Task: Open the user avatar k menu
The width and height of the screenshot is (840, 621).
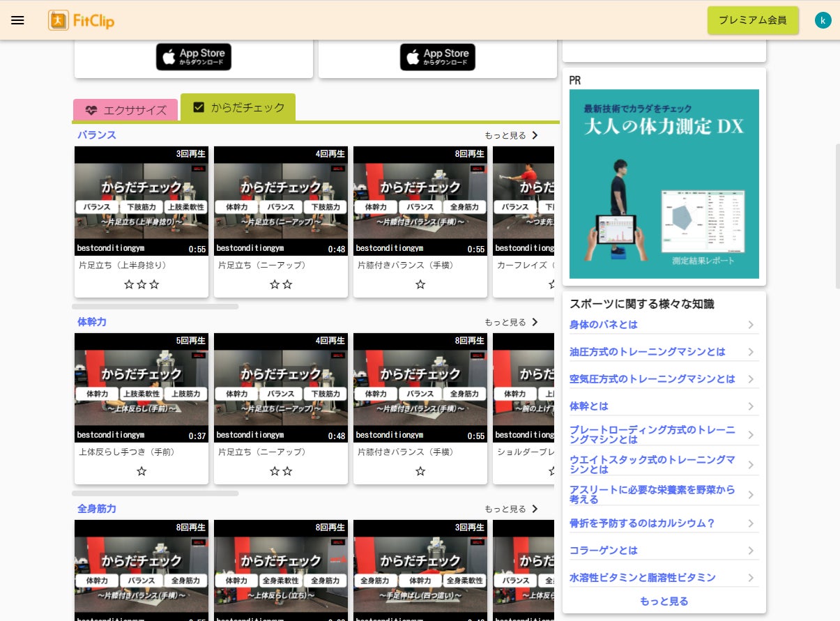Action: (x=823, y=20)
